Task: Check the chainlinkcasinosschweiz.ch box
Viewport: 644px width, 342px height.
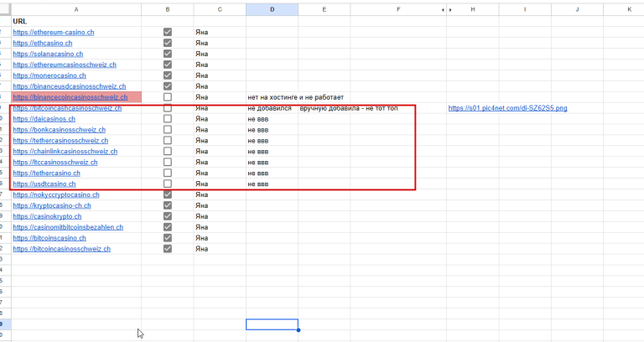Action: (168, 152)
